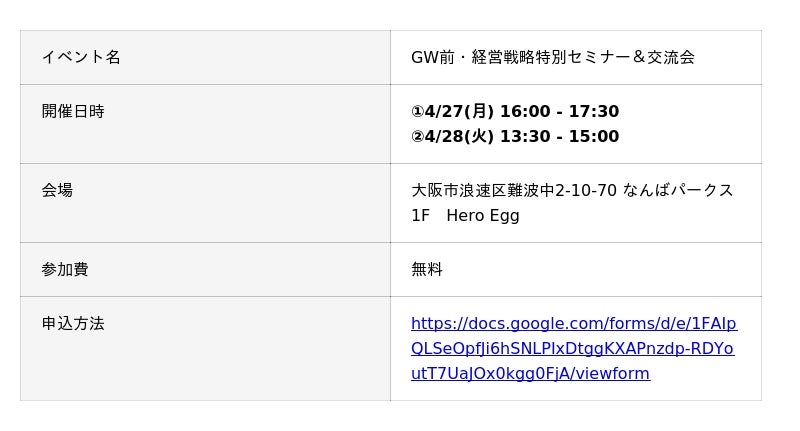
Task: Click the circled ① session marker
Action: coord(417,111)
